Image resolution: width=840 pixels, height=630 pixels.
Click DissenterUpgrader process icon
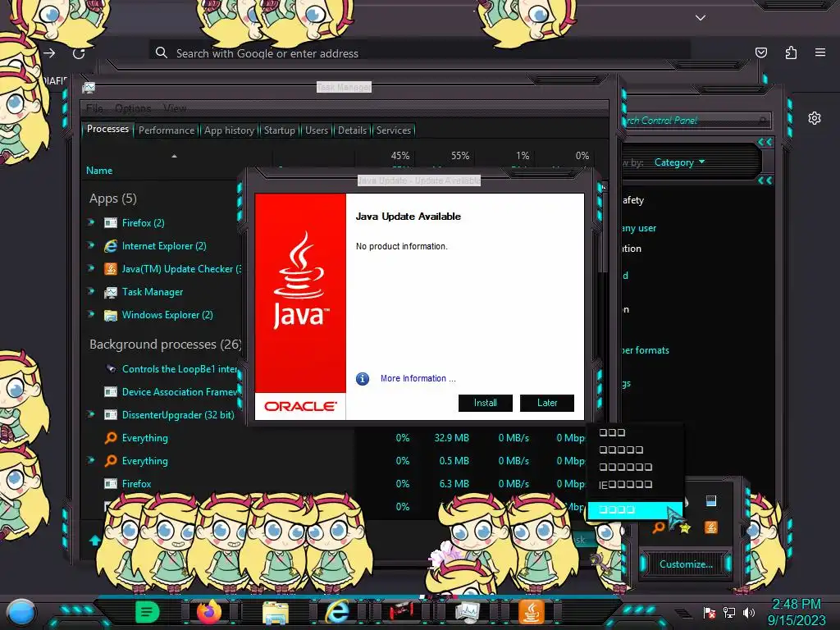point(111,414)
